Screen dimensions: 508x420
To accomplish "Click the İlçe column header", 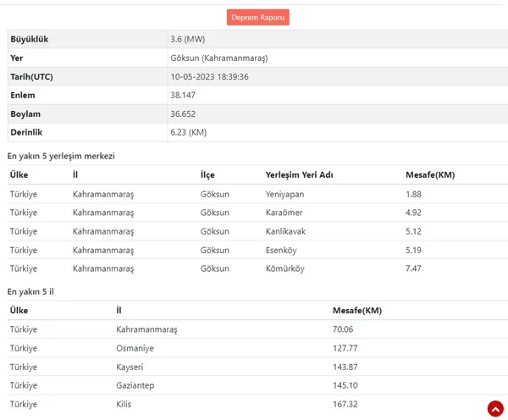I will click(207, 175).
